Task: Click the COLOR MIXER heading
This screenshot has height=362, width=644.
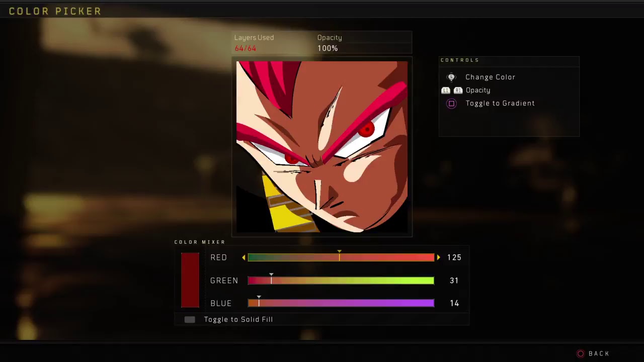Action: click(x=200, y=242)
